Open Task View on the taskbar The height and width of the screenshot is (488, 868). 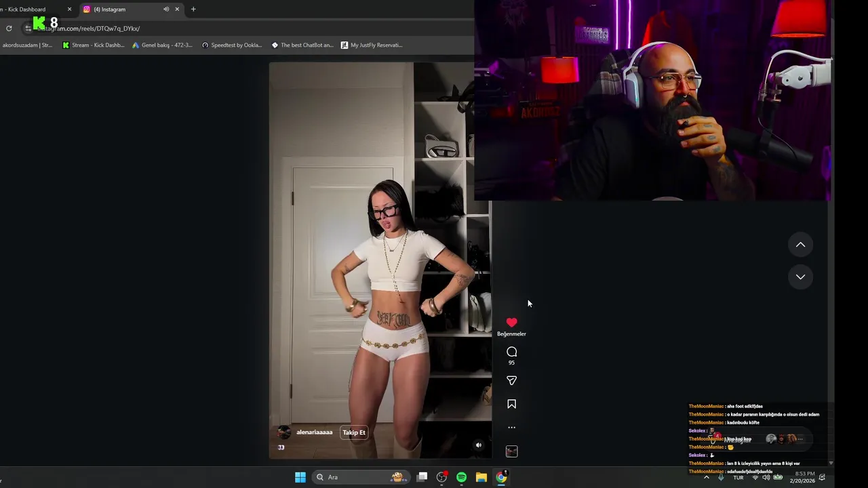pyautogui.click(x=422, y=477)
